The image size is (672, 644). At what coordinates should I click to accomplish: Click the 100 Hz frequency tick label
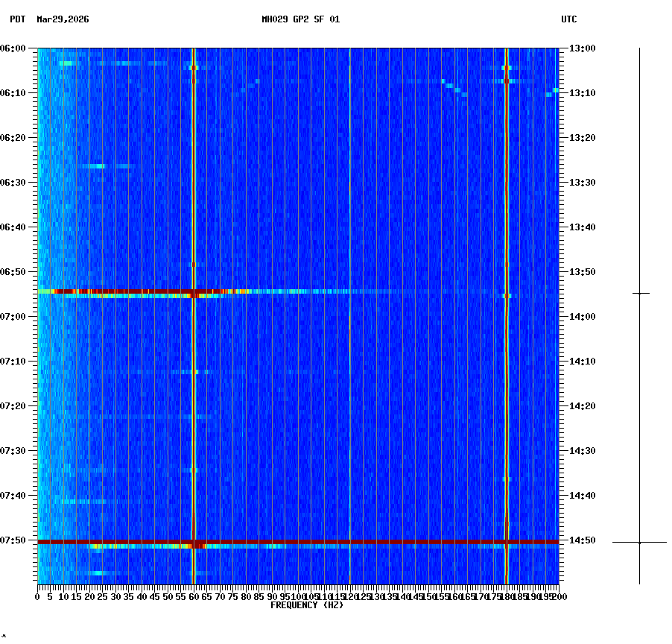[298, 596]
